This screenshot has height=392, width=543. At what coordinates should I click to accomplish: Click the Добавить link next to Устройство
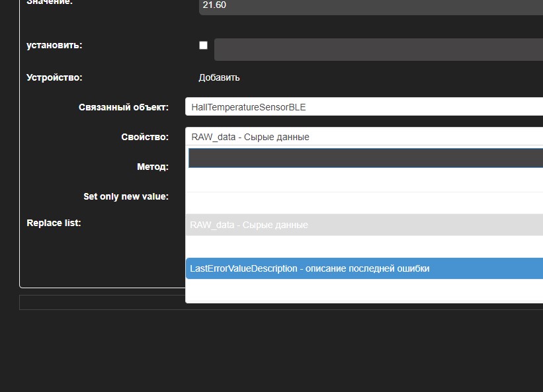point(219,77)
